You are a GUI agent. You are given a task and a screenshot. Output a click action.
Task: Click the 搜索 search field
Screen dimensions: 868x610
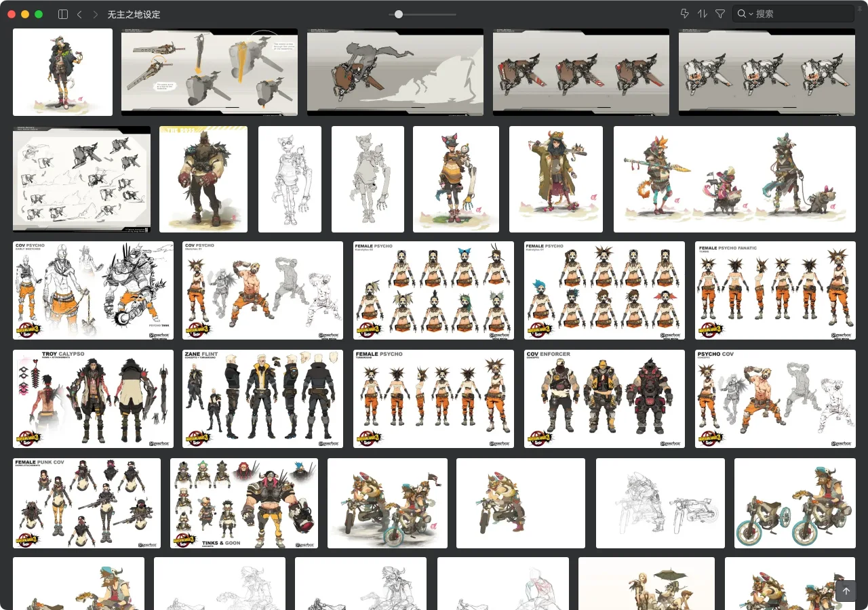click(793, 14)
